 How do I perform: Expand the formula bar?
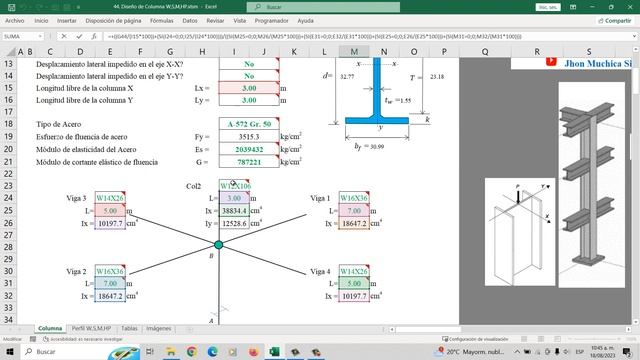[x=634, y=36]
